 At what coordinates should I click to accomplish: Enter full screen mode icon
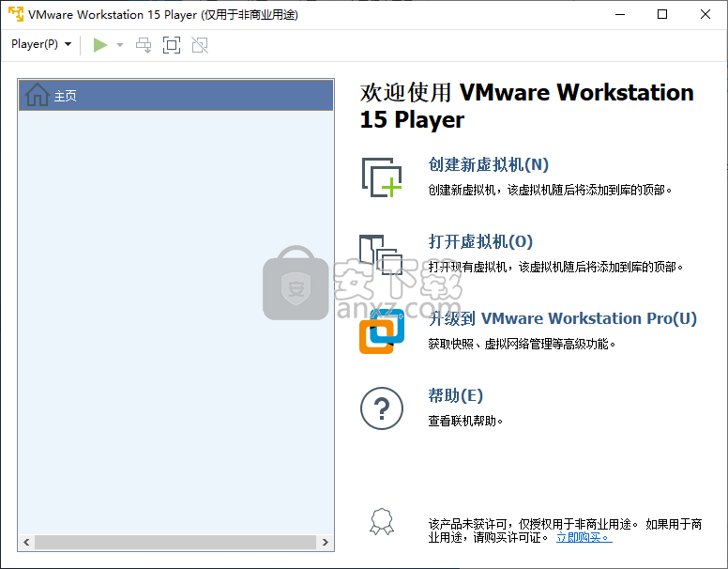172,45
